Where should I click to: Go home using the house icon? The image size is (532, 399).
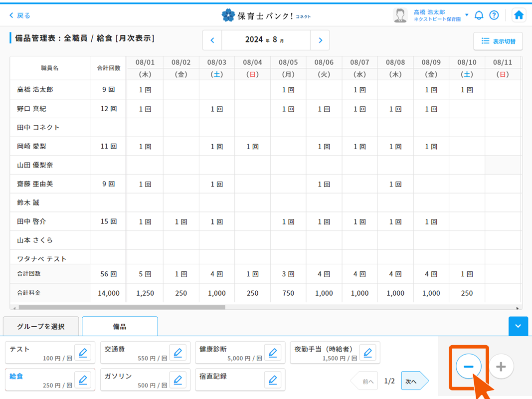pyautogui.click(x=519, y=15)
